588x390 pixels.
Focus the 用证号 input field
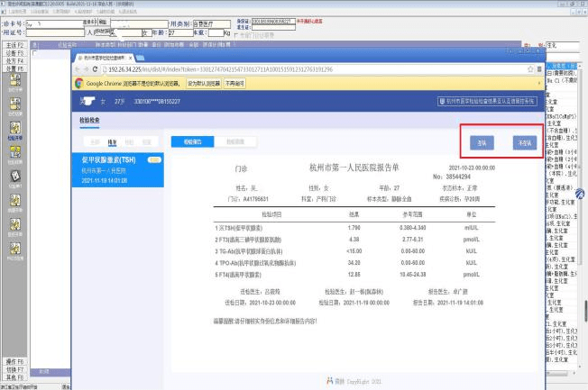pos(56,32)
